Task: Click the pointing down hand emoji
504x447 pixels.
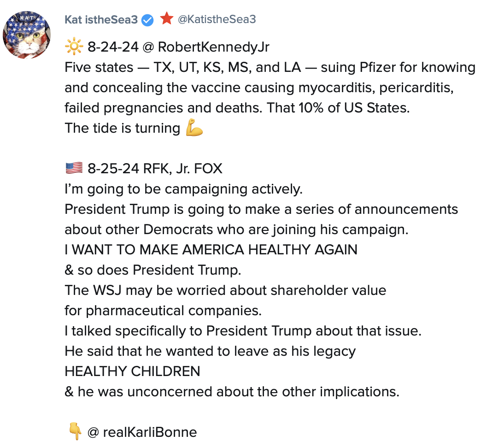Action: (x=75, y=432)
